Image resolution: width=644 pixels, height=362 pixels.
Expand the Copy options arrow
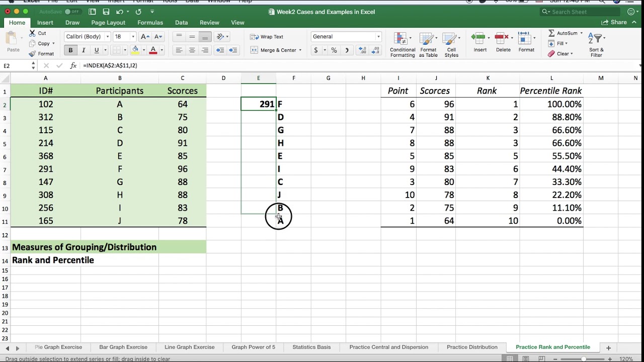click(53, 43)
